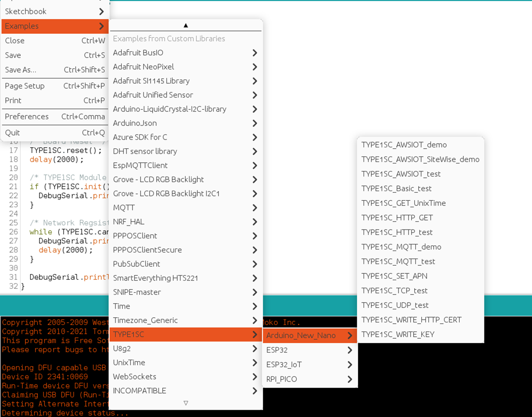This screenshot has height=417, width=532.
Task: Choose Save from the File menu
Action: click(x=55, y=55)
